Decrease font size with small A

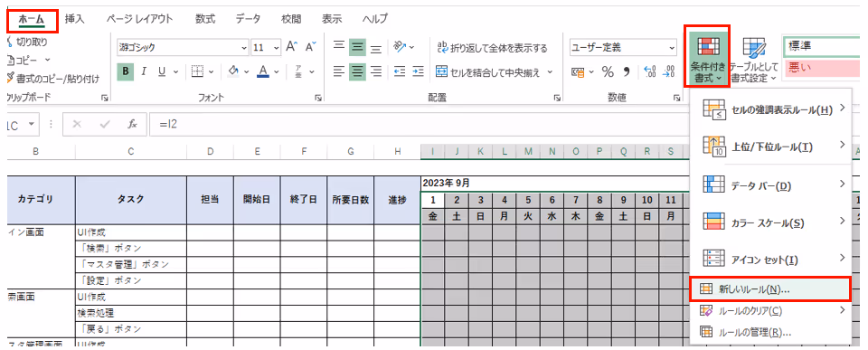[310, 47]
